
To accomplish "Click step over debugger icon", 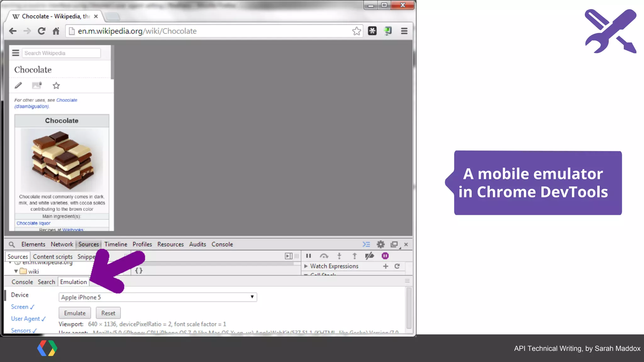I will (324, 256).
